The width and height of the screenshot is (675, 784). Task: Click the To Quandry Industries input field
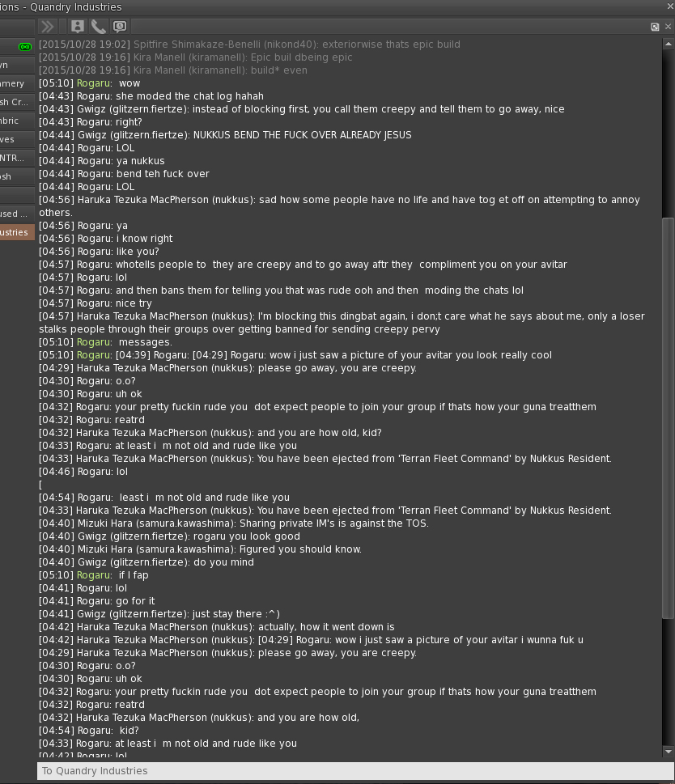point(355,770)
